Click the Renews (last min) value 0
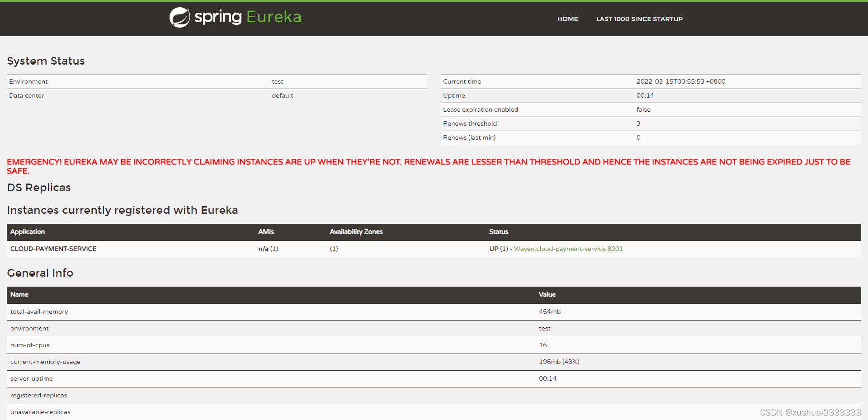The height and width of the screenshot is (420, 868). (638, 137)
